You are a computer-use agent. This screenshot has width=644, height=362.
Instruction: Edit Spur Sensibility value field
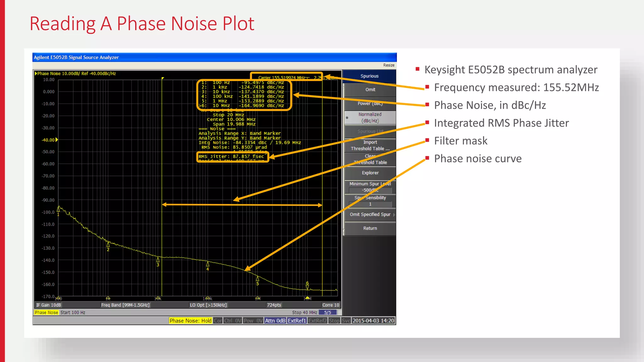[x=370, y=204]
